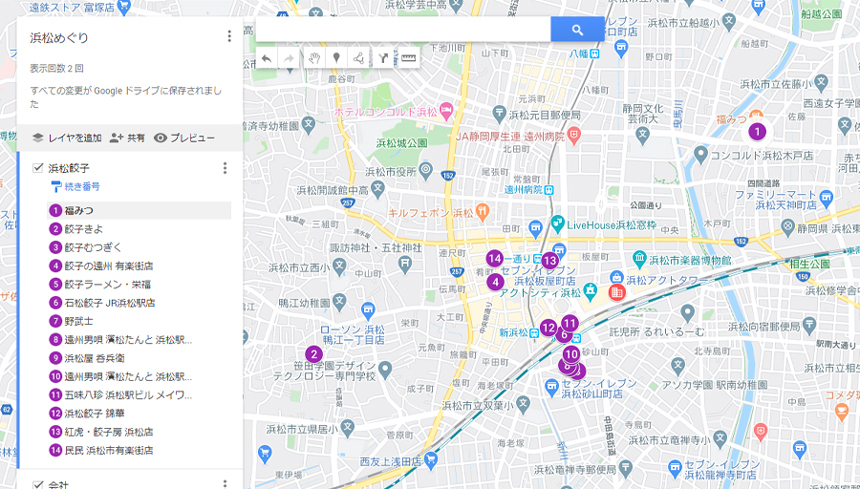
Task: Open the 浜松めぐり map options menu
Action: (x=229, y=37)
